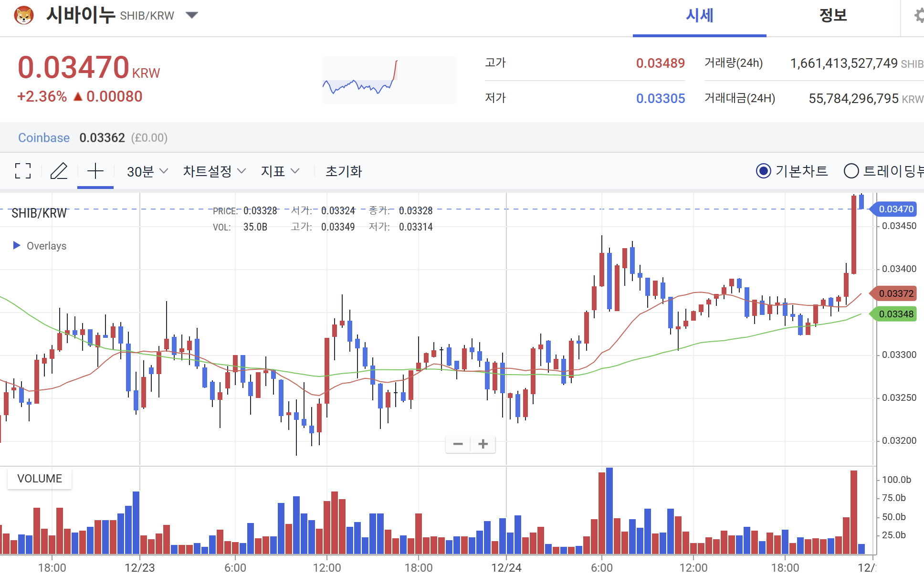
Task: Click the Coinbase link
Action: (44, 138)
